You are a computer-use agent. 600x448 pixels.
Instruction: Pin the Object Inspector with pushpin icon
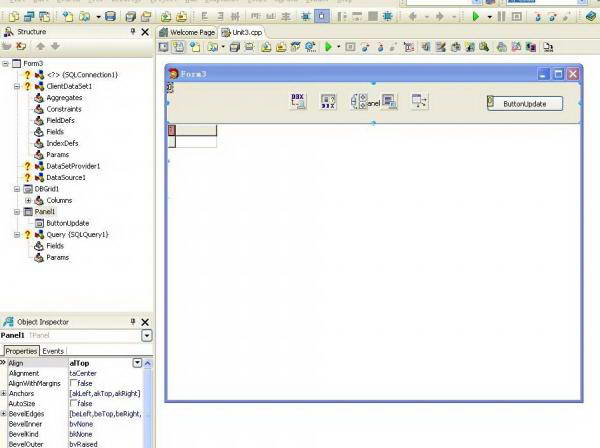(133, 322)
